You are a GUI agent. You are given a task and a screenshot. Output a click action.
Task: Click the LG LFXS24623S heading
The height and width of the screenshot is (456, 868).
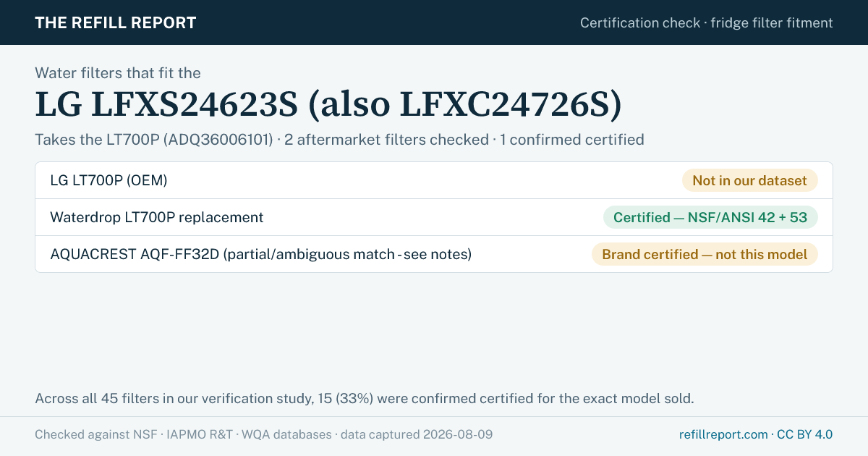(x=328, y=105)
